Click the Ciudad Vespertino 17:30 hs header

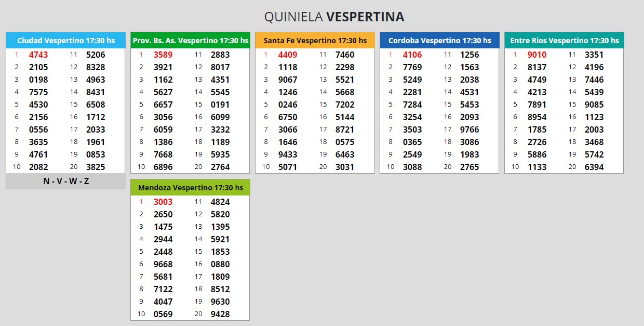65,40
